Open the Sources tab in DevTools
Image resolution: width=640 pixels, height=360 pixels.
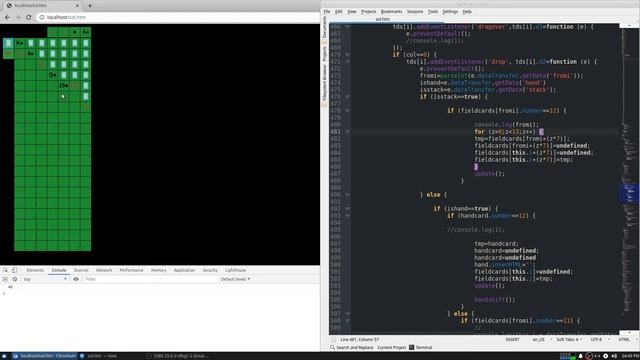pyautogui.click(x=81, y=270)
